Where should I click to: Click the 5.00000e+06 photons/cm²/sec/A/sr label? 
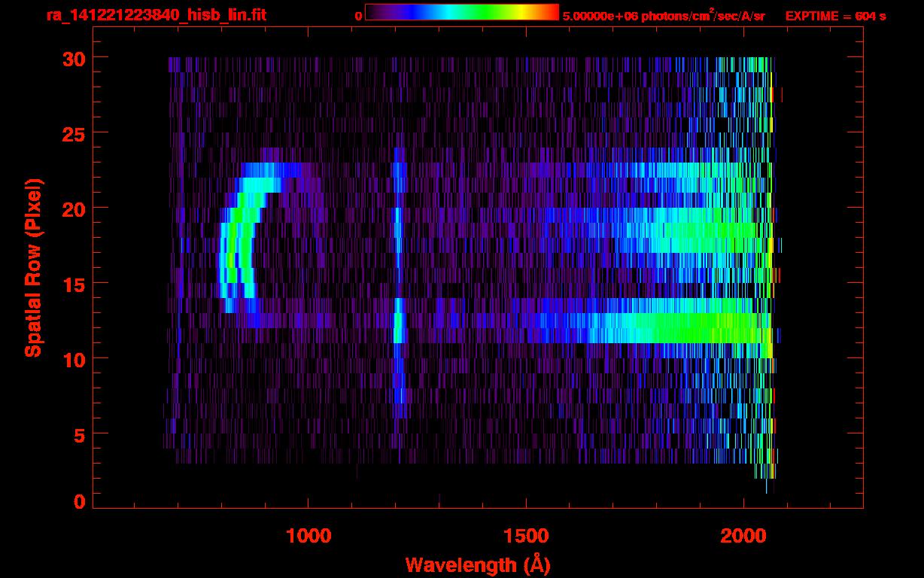click(x=664, y=15)
